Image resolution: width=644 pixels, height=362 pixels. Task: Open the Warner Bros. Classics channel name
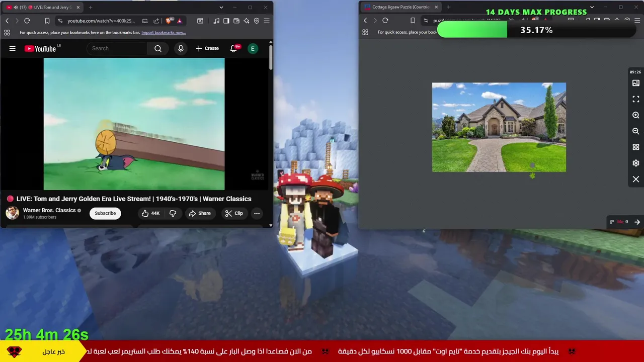[x=49, y=210]
